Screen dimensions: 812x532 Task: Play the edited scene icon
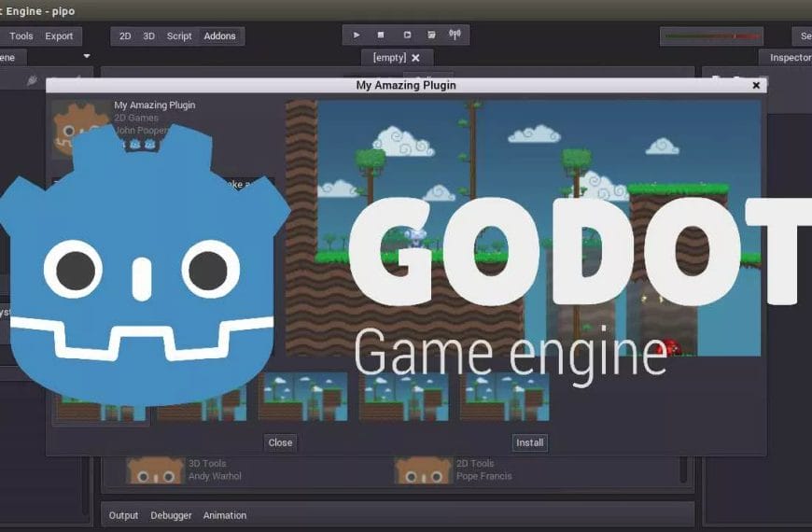coord(407,35)
